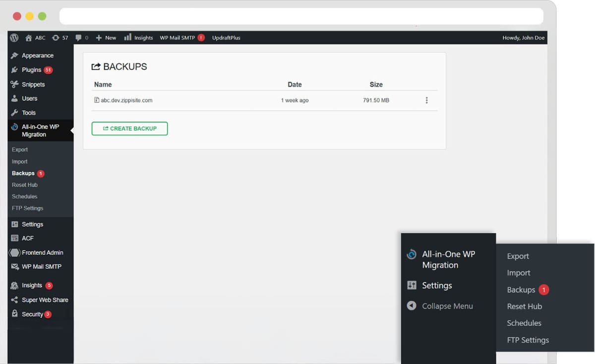This screenshot has width=595, height=364.
Task: Click the Super Web Share icon
Action: 14,300
